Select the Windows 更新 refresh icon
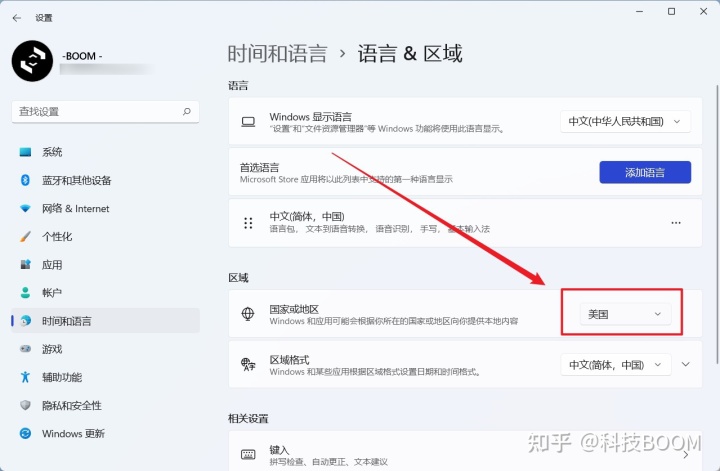Screen dimensions: 720x471 point(25,433)
